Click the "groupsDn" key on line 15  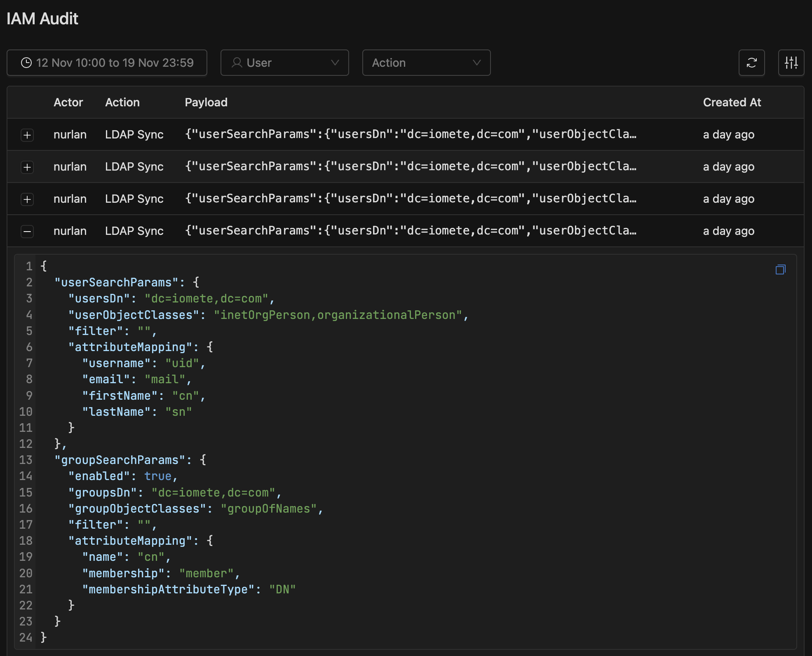[x=103, y=492]
